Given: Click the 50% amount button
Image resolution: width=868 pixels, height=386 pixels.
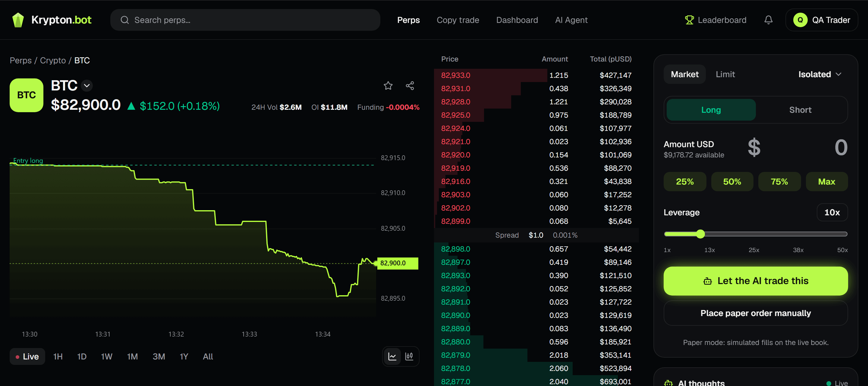Looking at the screenshot, I should [x=732, y=182].
